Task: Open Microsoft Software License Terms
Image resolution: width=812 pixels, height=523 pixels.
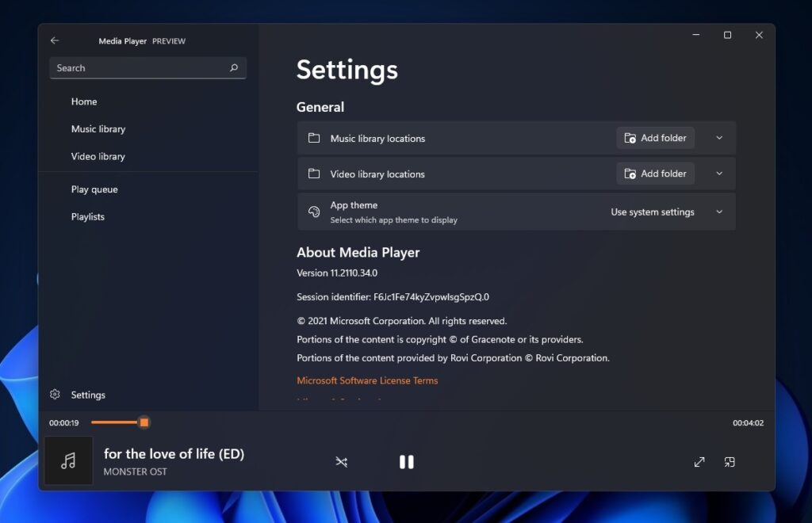Action: [367, 380]
